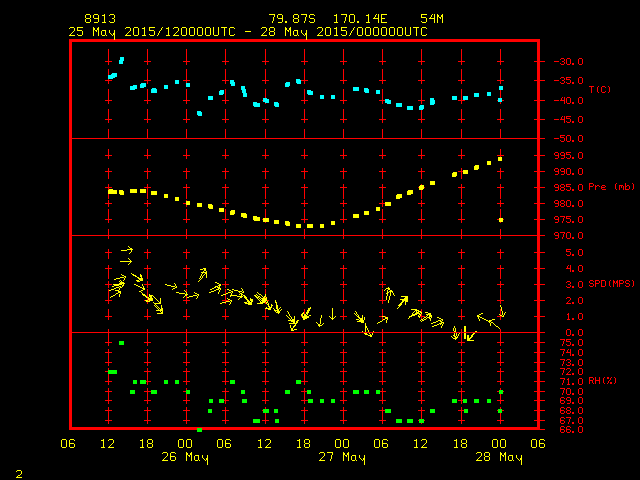Screen dimensions: 640x480
Task: Click the 985.0 pressure tick label
Action: (569, 188)
